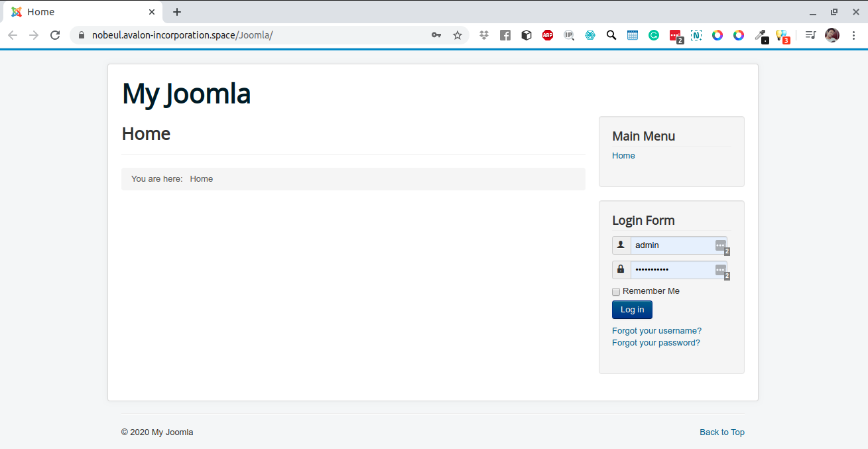This screenshot has width=868, height=449.
Task: Click the My Joomla site title
Action: 186,94
